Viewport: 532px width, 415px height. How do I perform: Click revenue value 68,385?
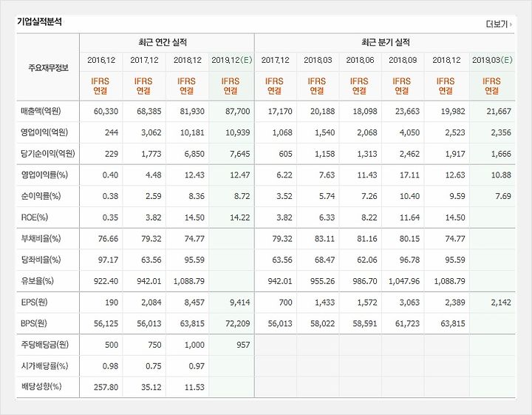[149, 112]
